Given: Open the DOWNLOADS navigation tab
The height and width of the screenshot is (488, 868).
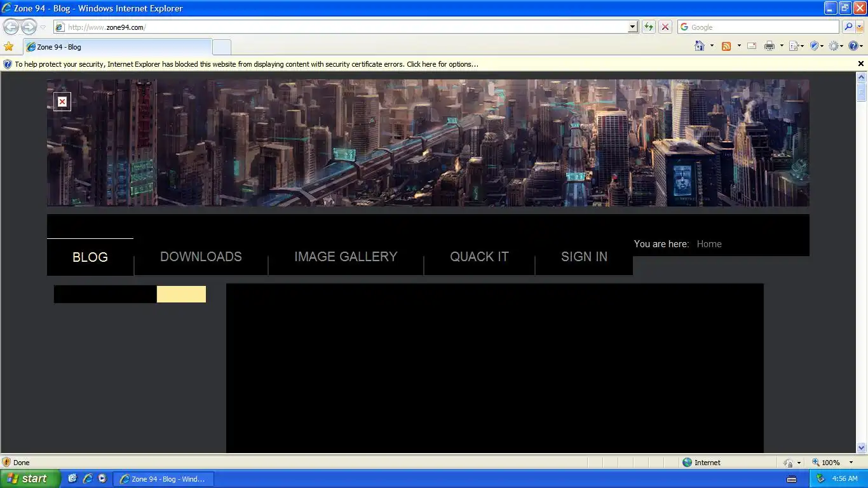Looking at the screenshot, I should click(201, 257).
